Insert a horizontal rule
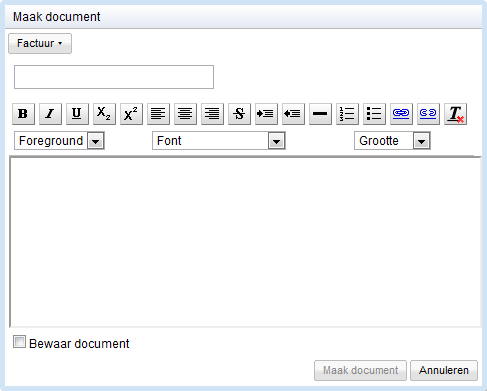Viewport: 487px width, 391px height. click(320, 114)
